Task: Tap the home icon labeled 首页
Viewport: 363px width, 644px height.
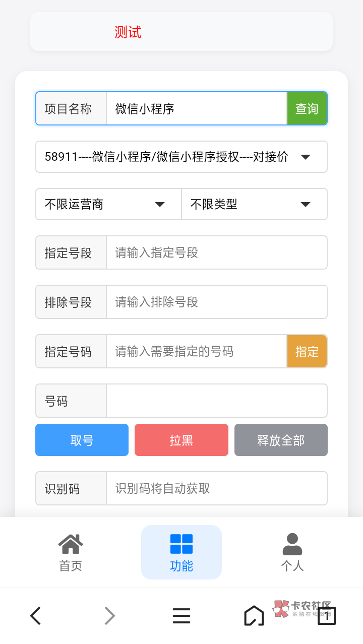Action: tap(71, 552)
